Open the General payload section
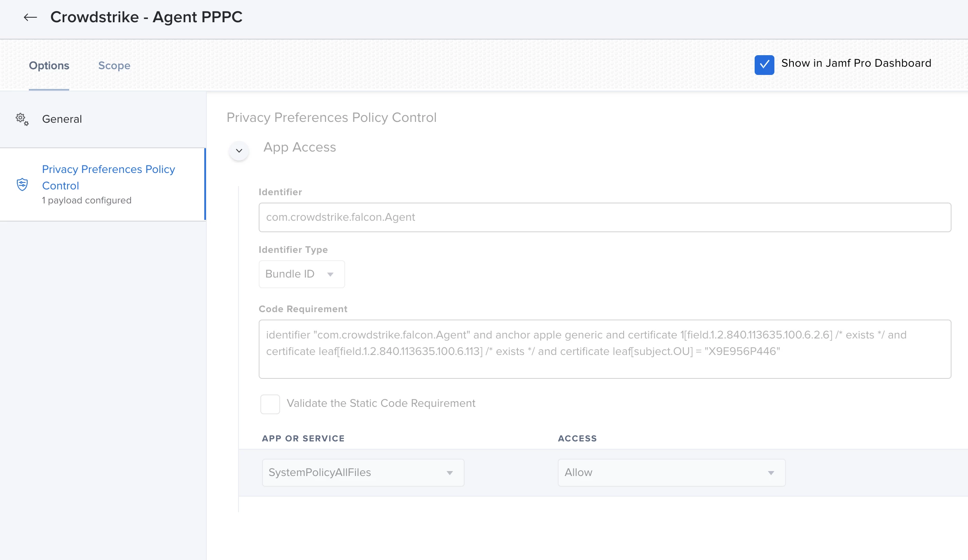 click(x=62, y=119)
